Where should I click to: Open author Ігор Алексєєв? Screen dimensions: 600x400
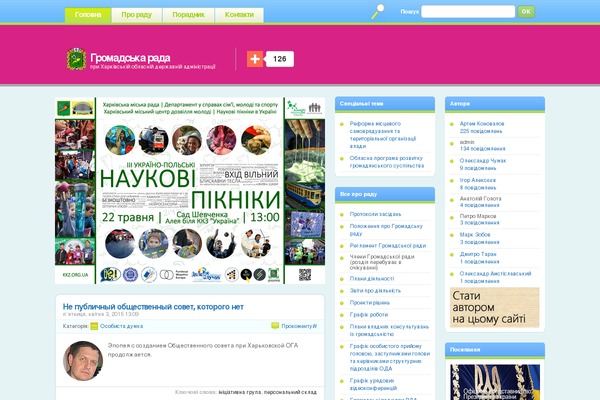pyautogui.click(x=478, y=180)
